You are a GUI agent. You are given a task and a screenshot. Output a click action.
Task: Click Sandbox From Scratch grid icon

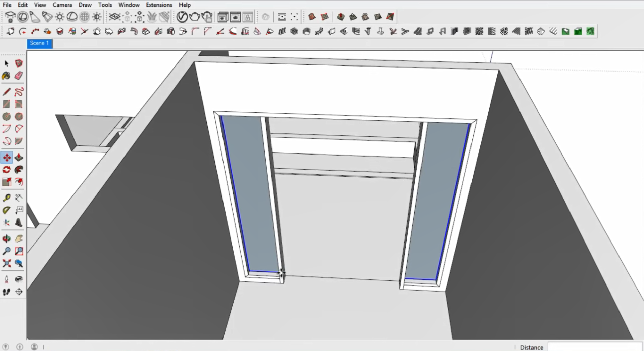pos(325,17)
